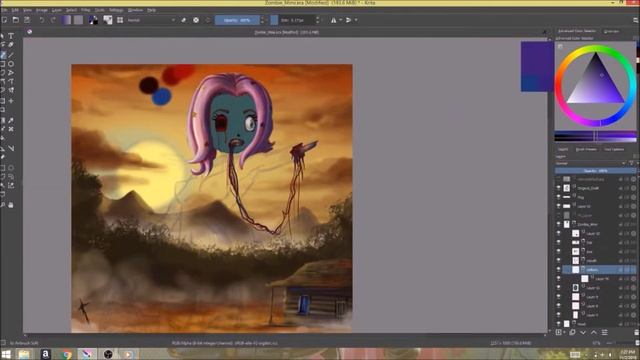Open the brush editor icon
This screenshot has width=640, height=360.
point(108,20)
